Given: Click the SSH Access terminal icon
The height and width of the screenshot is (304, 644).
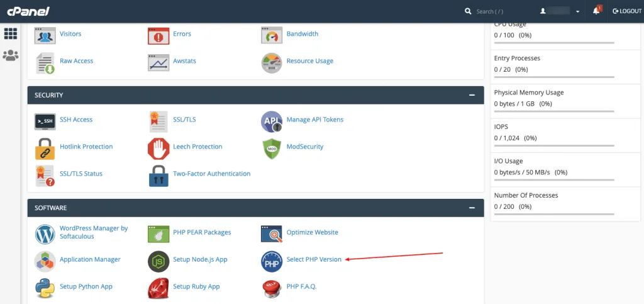Looking at the screenshot, I should click(45, 121).
